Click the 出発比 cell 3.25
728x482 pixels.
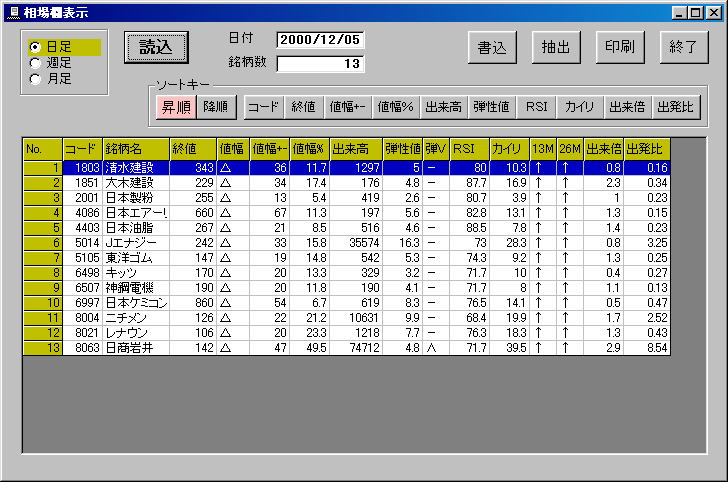tap(647, 243)
